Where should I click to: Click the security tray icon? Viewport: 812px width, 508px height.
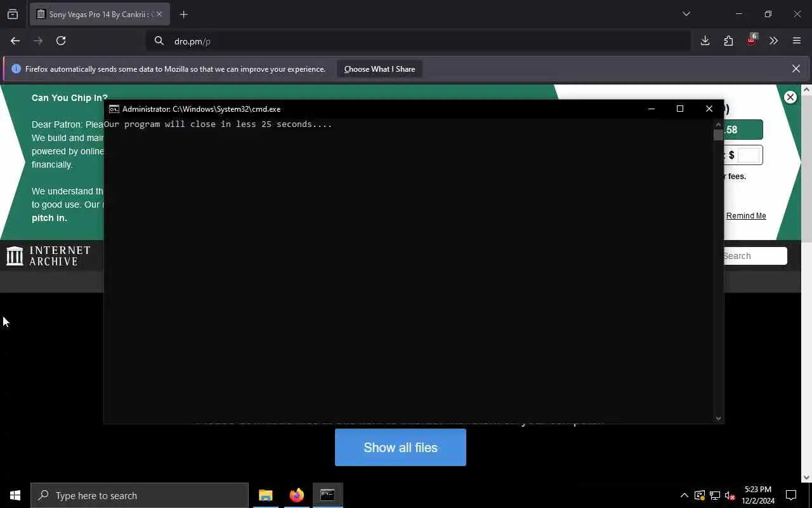700,495
